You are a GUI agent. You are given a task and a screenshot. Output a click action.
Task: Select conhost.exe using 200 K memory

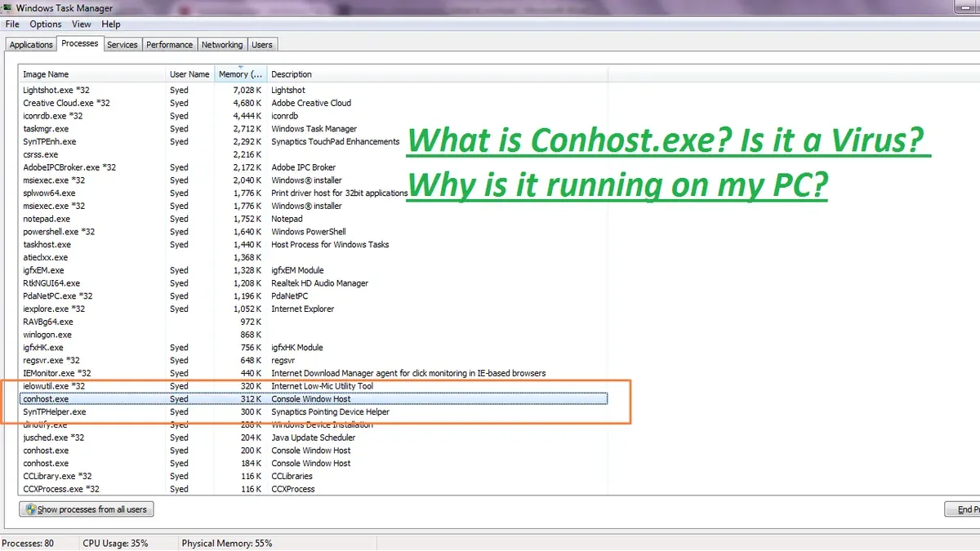pos(314,450)
